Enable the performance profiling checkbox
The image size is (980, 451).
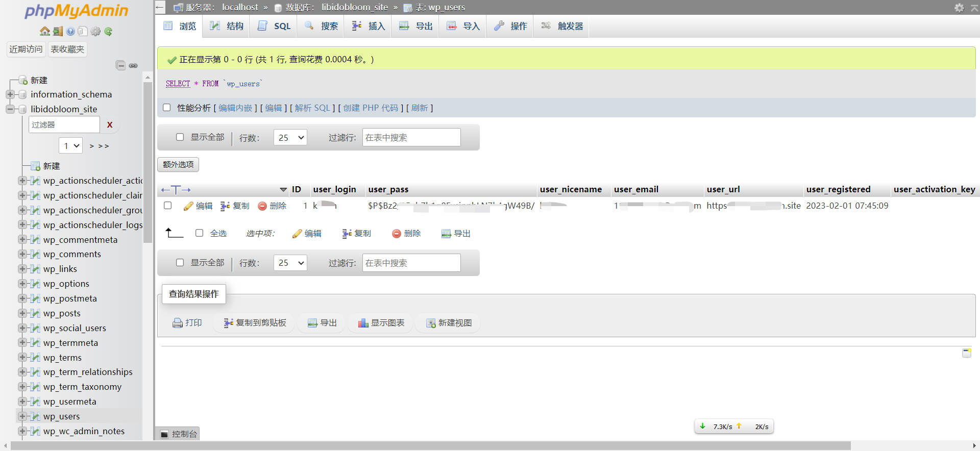pos(166,108)
